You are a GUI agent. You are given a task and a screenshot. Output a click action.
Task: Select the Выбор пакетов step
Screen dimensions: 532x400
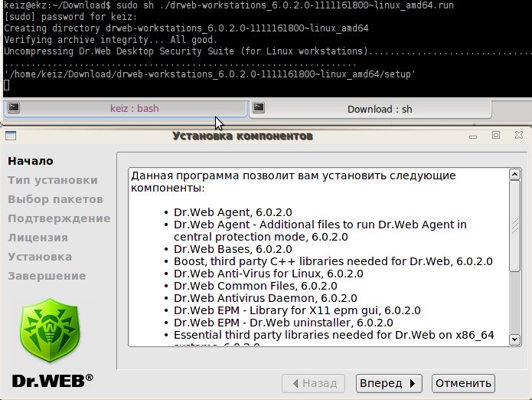click(55, 199)
